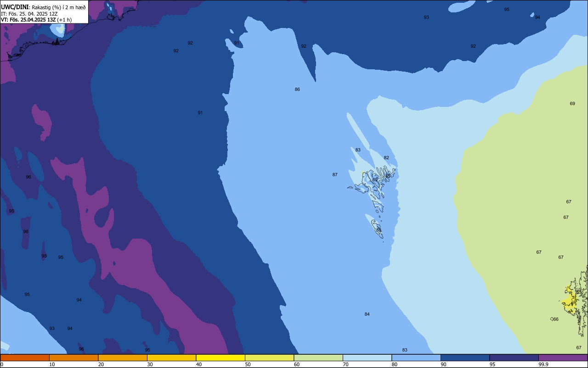The image size is (588, 368).
Task: Click the 10–20 orange legend swatch
Action: [73, 357]
